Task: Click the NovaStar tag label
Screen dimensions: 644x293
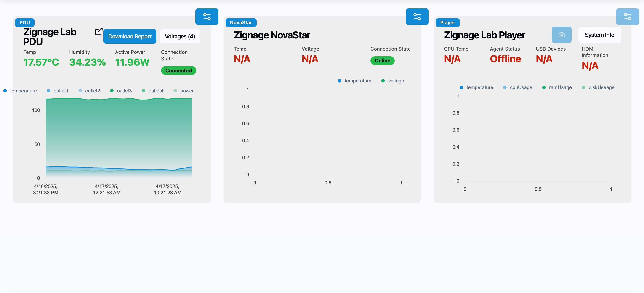Action: coord(241,22)
